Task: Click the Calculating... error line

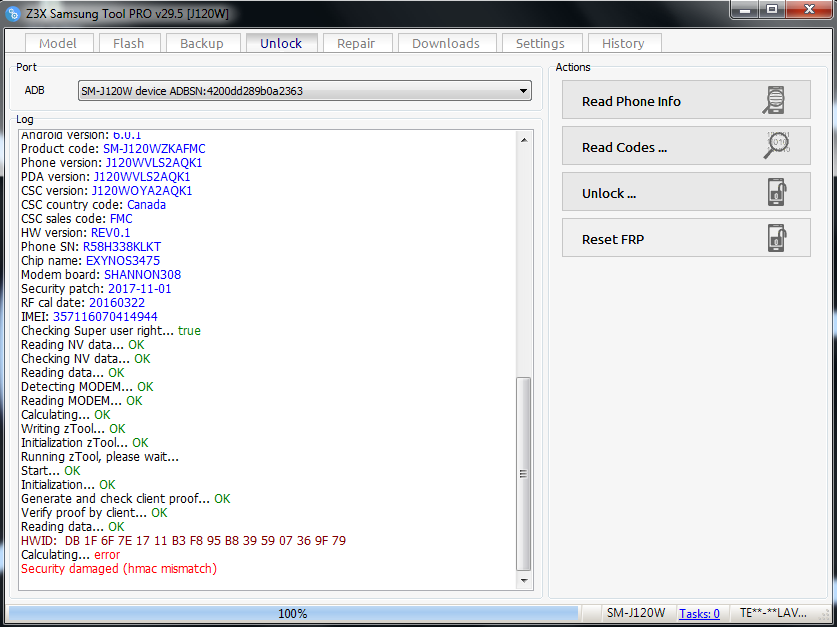Action: [70, 555]
